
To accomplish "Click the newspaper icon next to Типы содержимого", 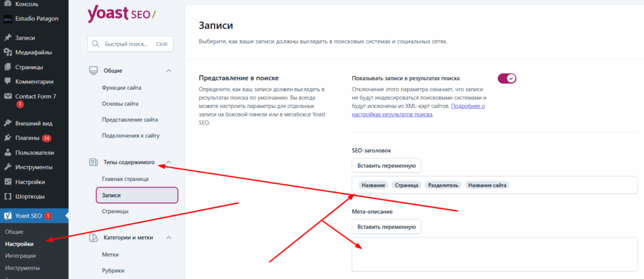I will pos(94,163).
